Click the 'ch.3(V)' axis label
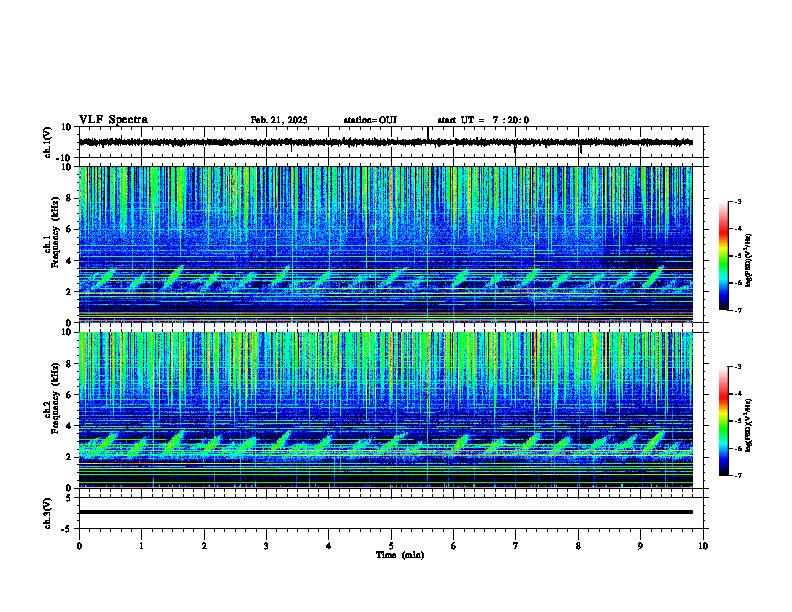This screenshot has height=612, width=792. click(48, 513)
